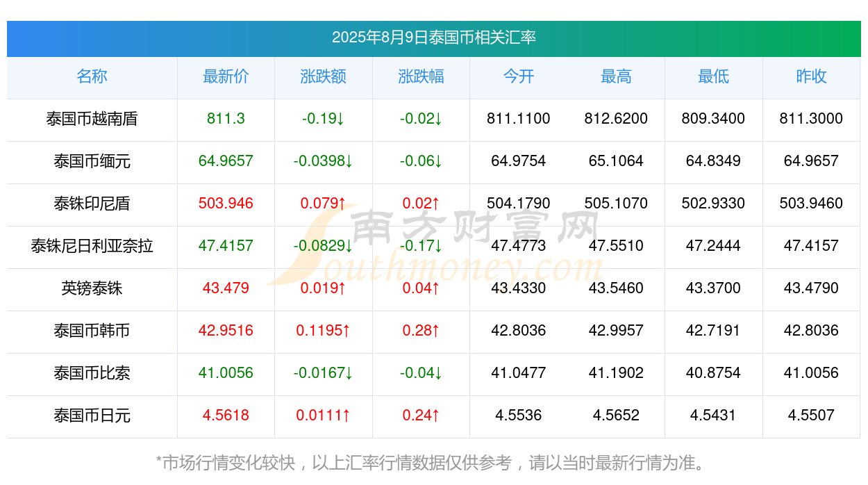The width and height of the screenshot is (868, 485).
Task: Select the 今开 column header
Action: (x=519, y=76)
